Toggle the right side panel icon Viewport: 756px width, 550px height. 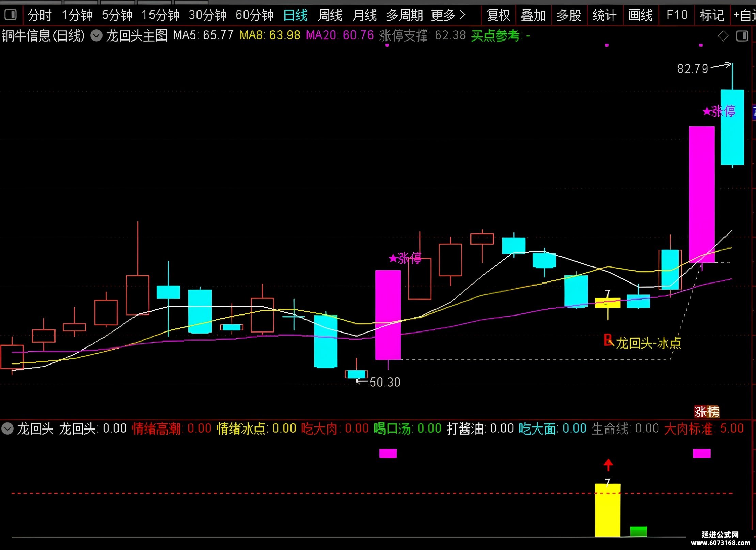pos(742,36)
